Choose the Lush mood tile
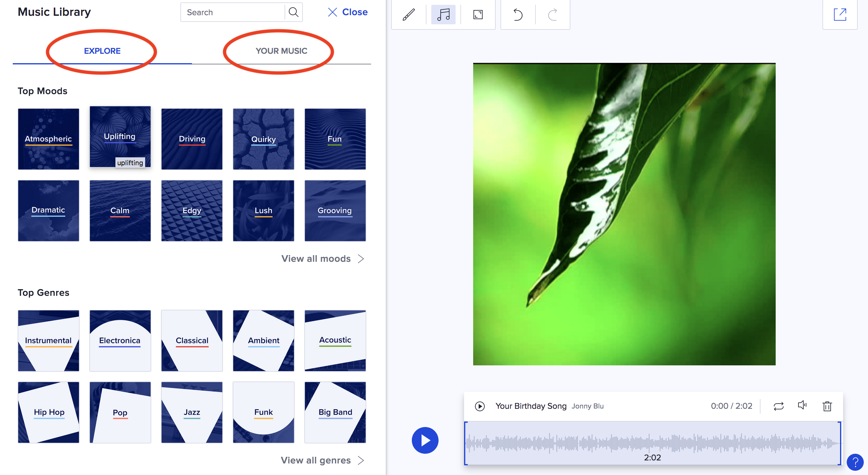Screen dimensions: 868x475 264,210
